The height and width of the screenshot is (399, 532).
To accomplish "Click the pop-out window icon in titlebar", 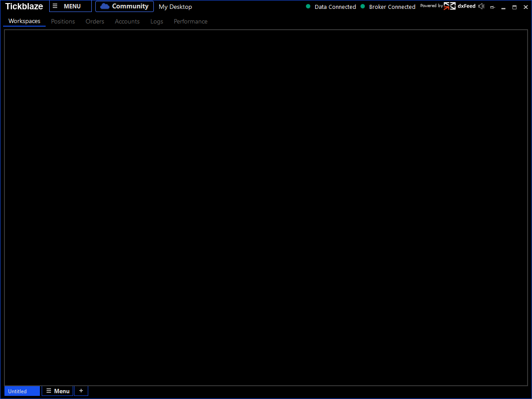I will [493, 7].
